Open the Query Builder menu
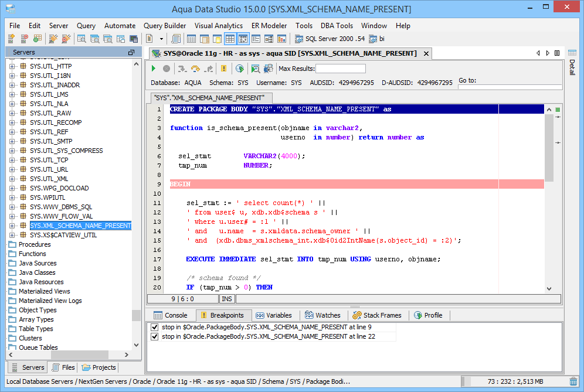The height and width of the screenshot is (392, 584). 165,26
